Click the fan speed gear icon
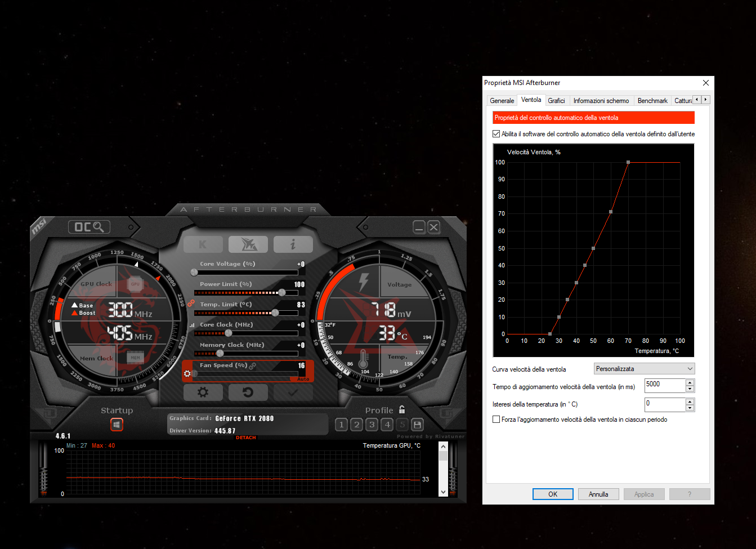The height and width of the screenshot is (549, 756). tap(187, 374)
